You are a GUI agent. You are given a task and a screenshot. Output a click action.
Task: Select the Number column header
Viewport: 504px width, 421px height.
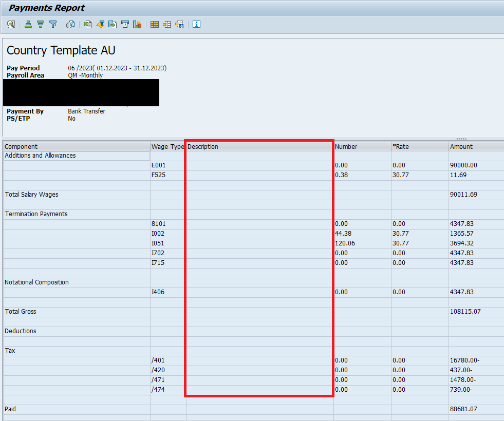(x=363, y=147)
